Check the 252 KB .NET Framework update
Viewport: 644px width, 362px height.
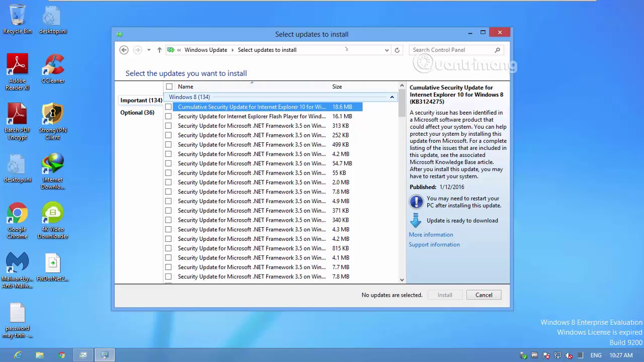169,135
